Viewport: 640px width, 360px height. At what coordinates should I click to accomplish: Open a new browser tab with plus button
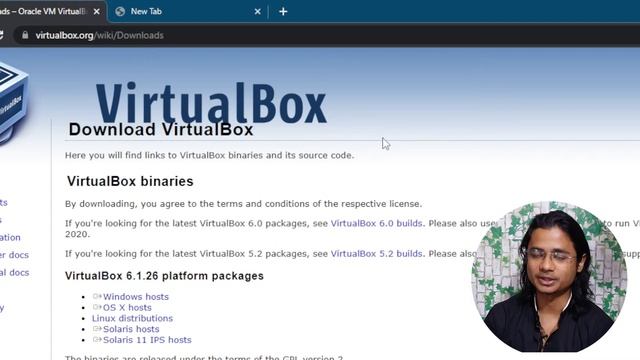click(283, 11)
